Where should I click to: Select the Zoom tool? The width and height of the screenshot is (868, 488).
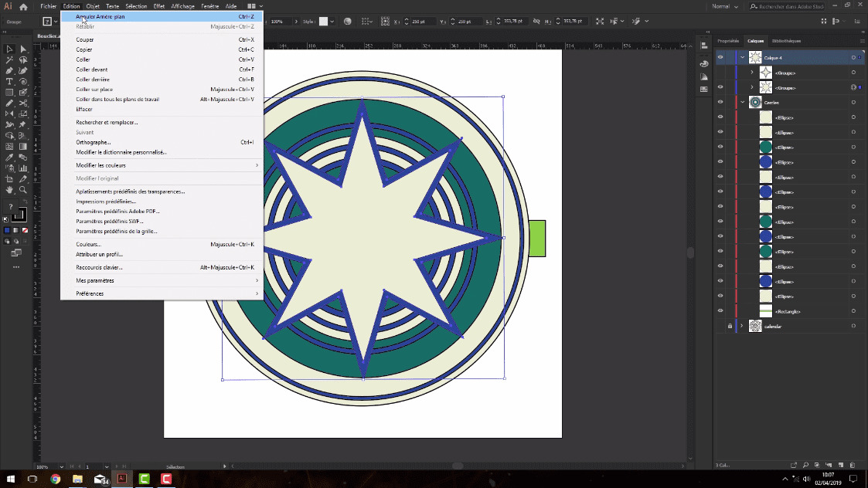(x=22, y=190)
